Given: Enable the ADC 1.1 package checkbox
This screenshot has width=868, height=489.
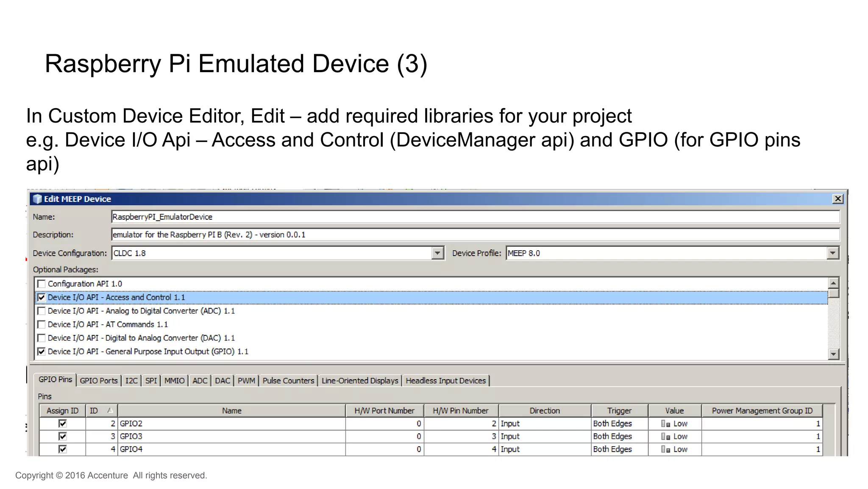Looking at the screenshot, I should click(x=42, y=311).
